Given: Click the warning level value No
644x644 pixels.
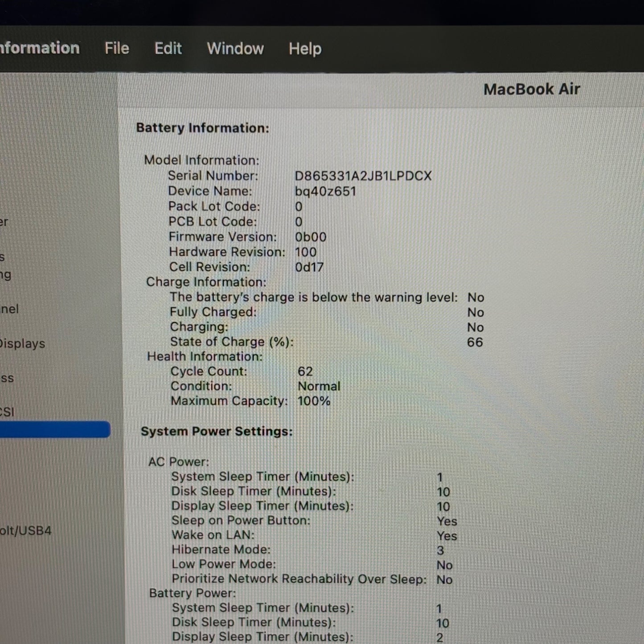Looking at the screenshot, I should click(x=476, y=298).
